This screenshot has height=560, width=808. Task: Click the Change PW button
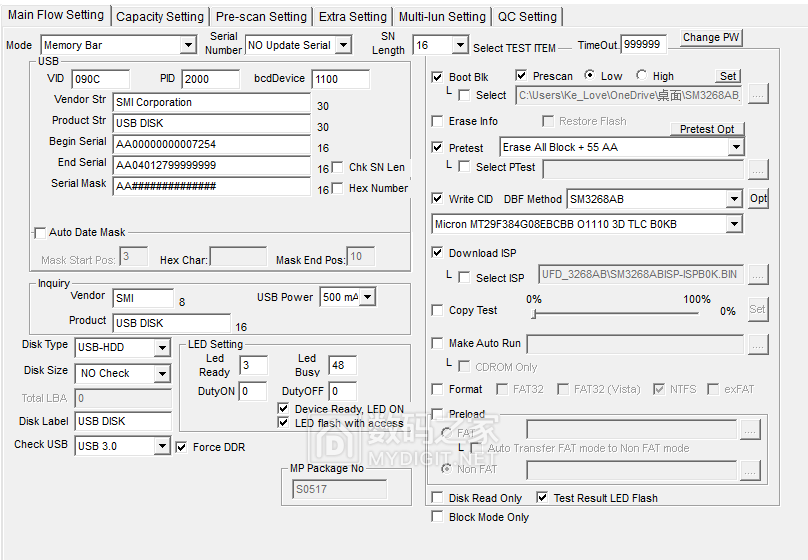pyautogui.click(x=711, y=38)
